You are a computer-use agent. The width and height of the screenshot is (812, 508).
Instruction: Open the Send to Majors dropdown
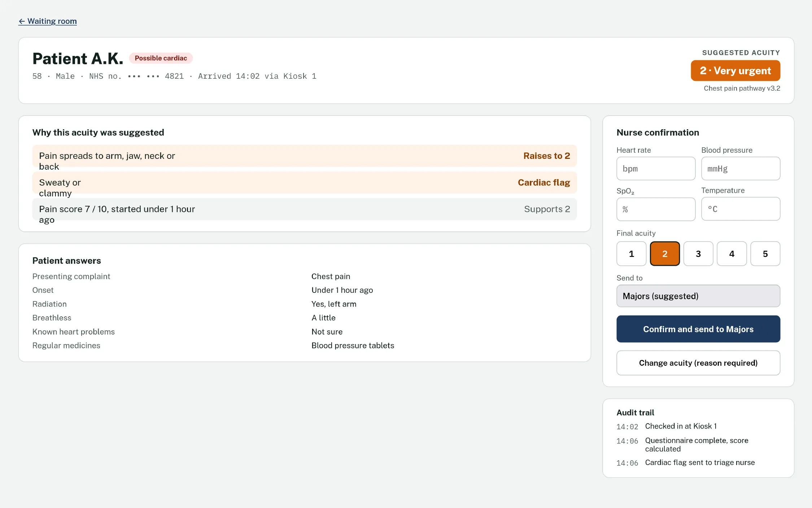(698, 296)
